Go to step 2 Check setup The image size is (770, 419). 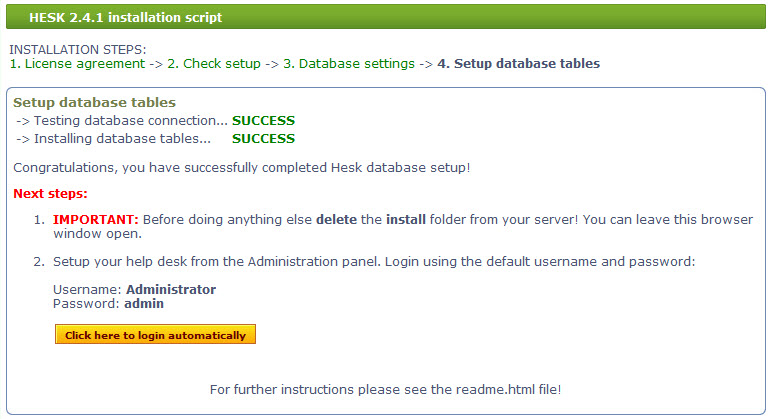click(214, 64)
